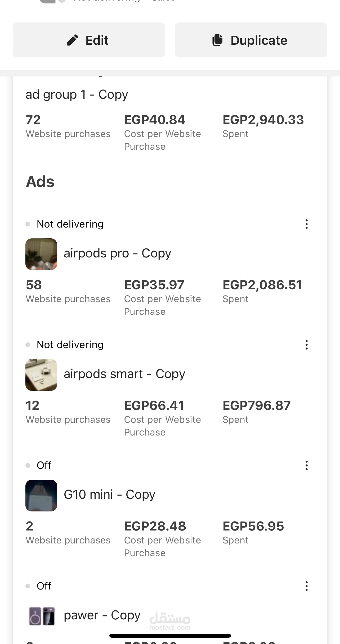This screenshot has height=644, width=340.
Task: Open the airpods pro - Copy ad name
Action: click(x=117, y=253)
